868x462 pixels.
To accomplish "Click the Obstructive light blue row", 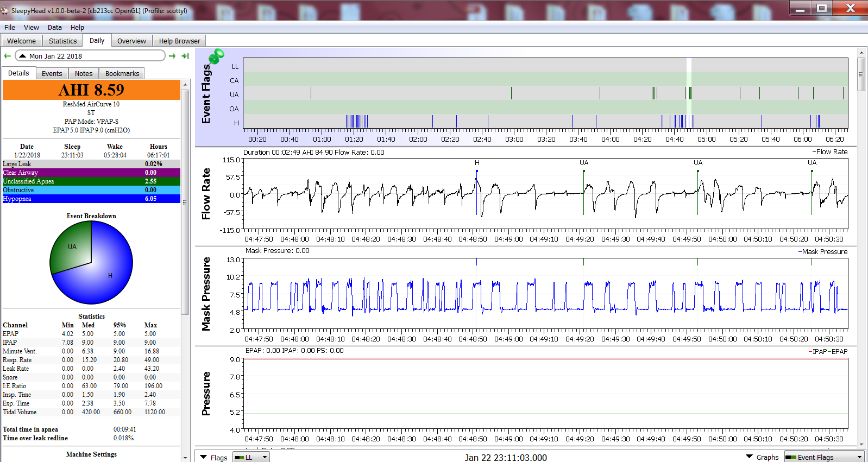I will coord(91,190).
